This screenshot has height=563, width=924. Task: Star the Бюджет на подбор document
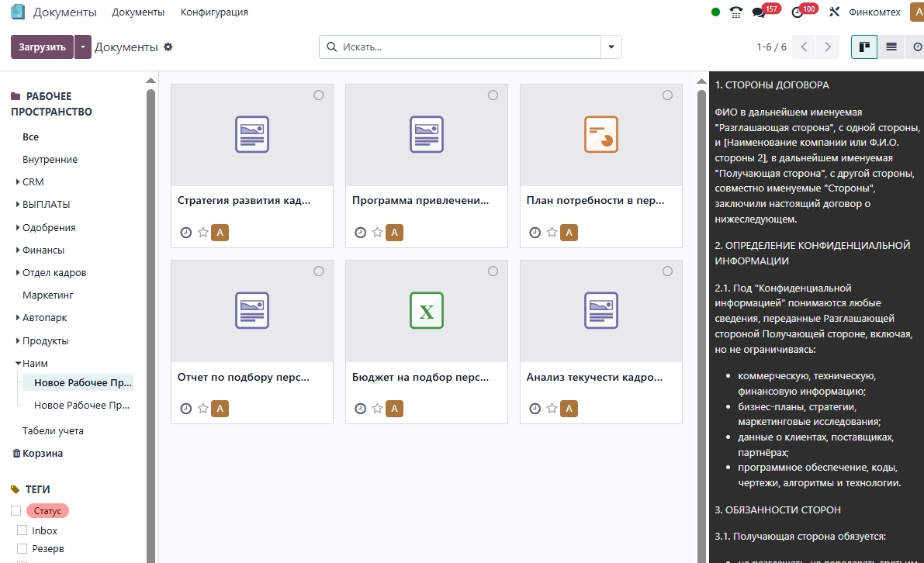click(x=378, y=409)
